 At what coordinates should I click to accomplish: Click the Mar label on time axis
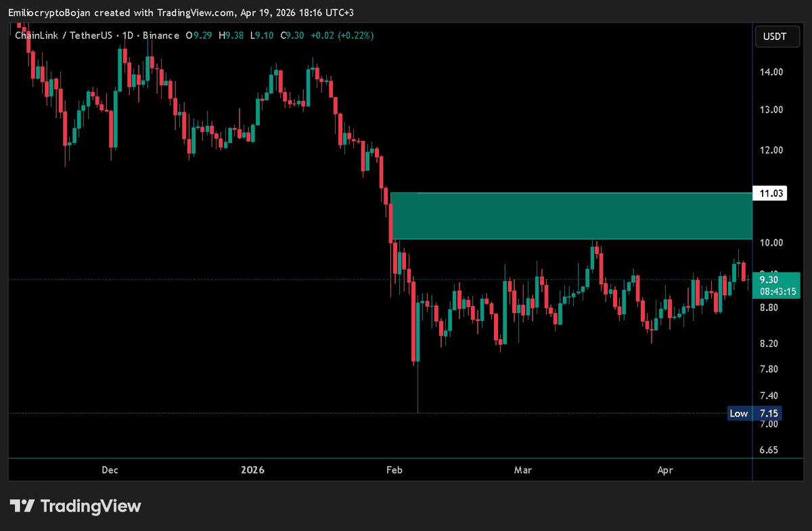tap(523, 470)
